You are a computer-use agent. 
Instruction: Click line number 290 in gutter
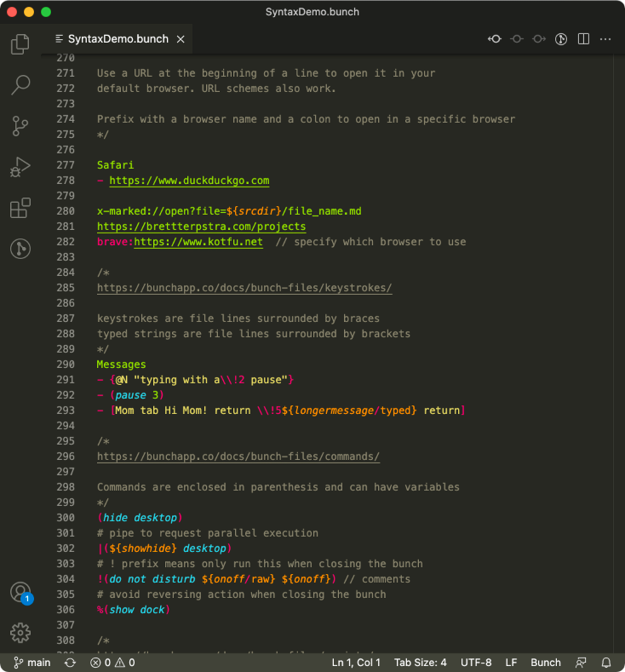click(66, 365)
